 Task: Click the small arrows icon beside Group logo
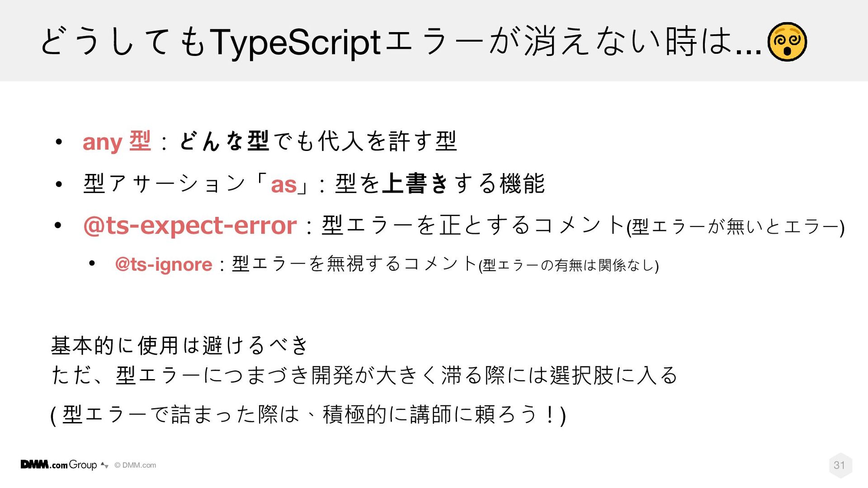(x=105, y=465)
